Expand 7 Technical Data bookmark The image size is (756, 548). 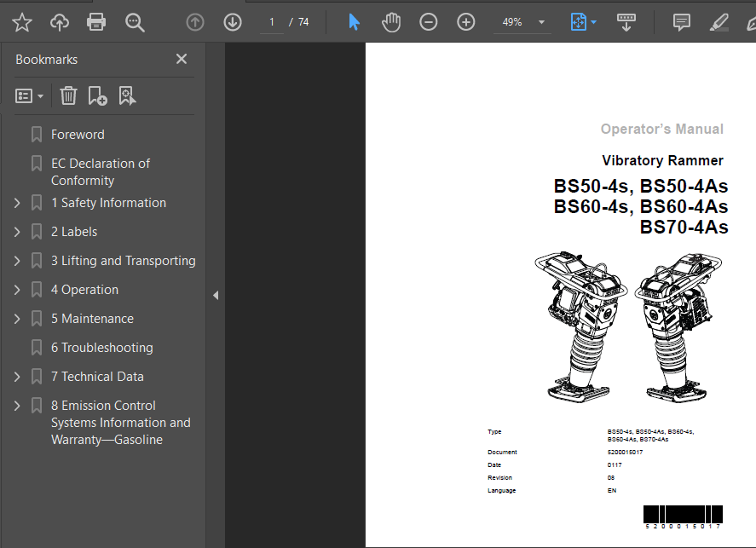coord(17,377)
